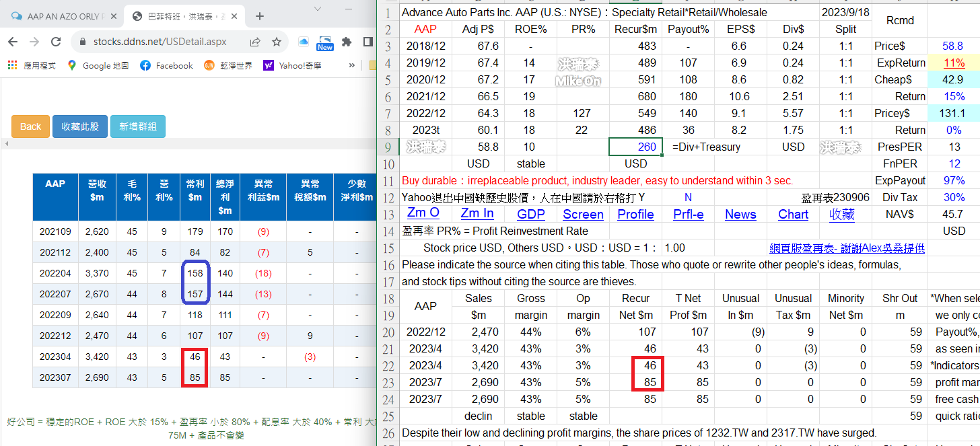This screenshot has width=980, height=446.
Task: Click the red AAP header cell in spreadsheet
Action: 425,29
